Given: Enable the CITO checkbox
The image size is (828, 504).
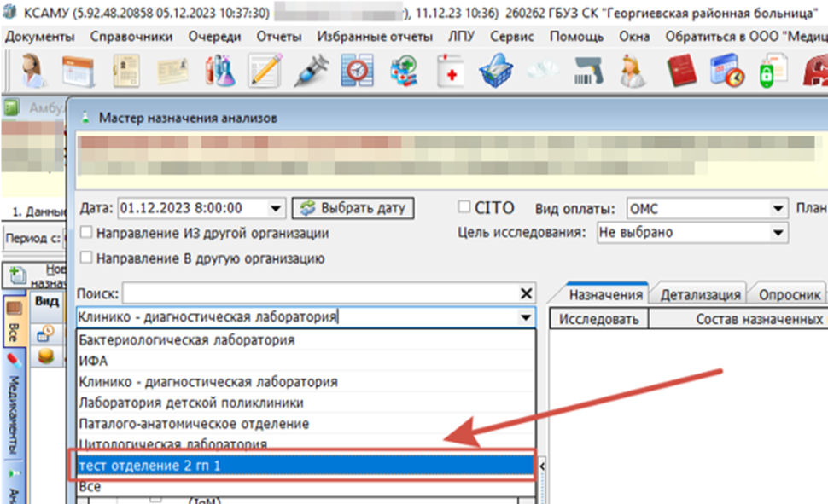Looking at the screenshot, I should click(x=464, y=207).
